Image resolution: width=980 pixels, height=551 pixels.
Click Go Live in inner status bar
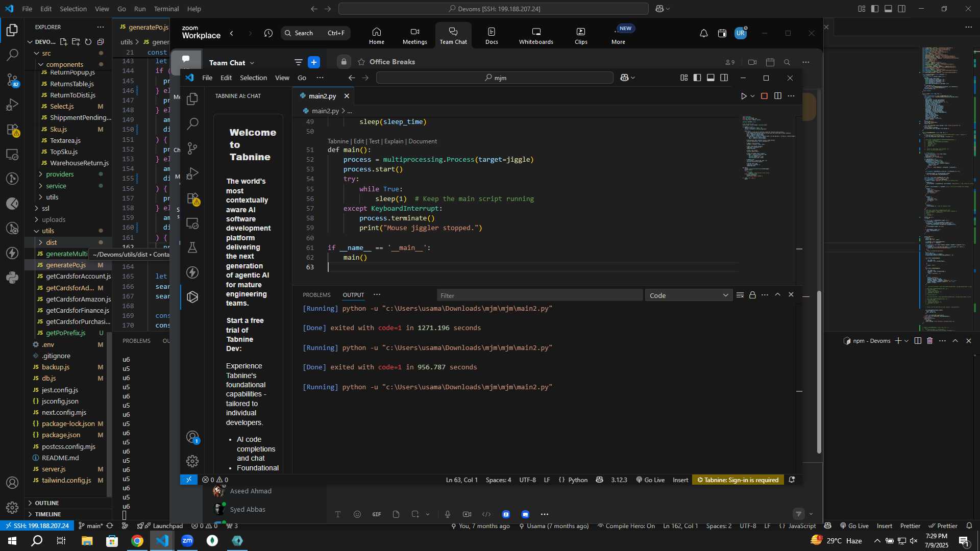click(651, 480)
